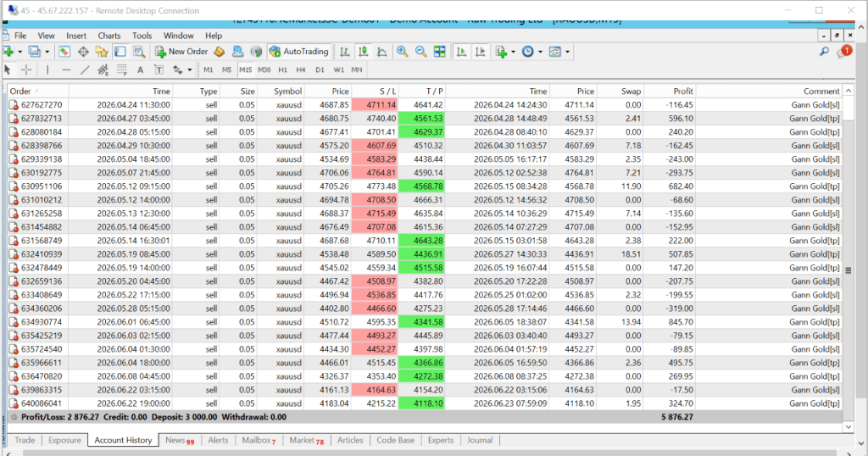The height and width of the screenshot is (456, 868).
Task: Launch MetaEditor from the book icon
Action: click(220, 52)
